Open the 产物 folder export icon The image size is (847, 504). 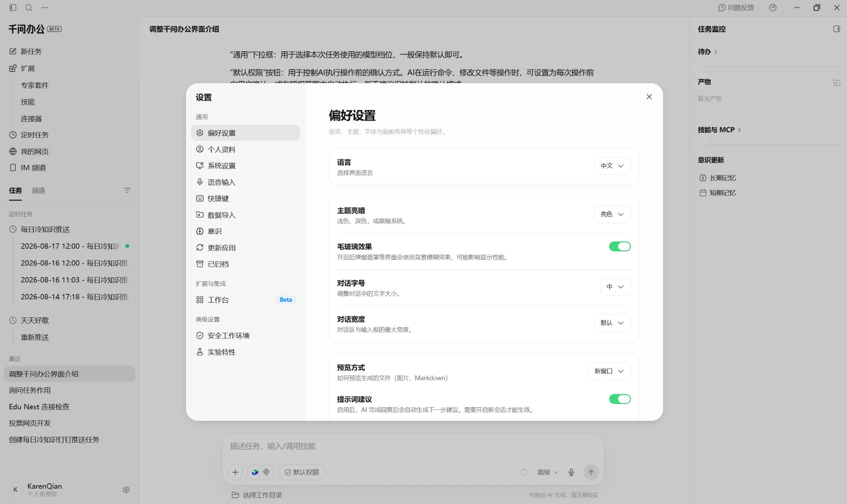[836, 82]
